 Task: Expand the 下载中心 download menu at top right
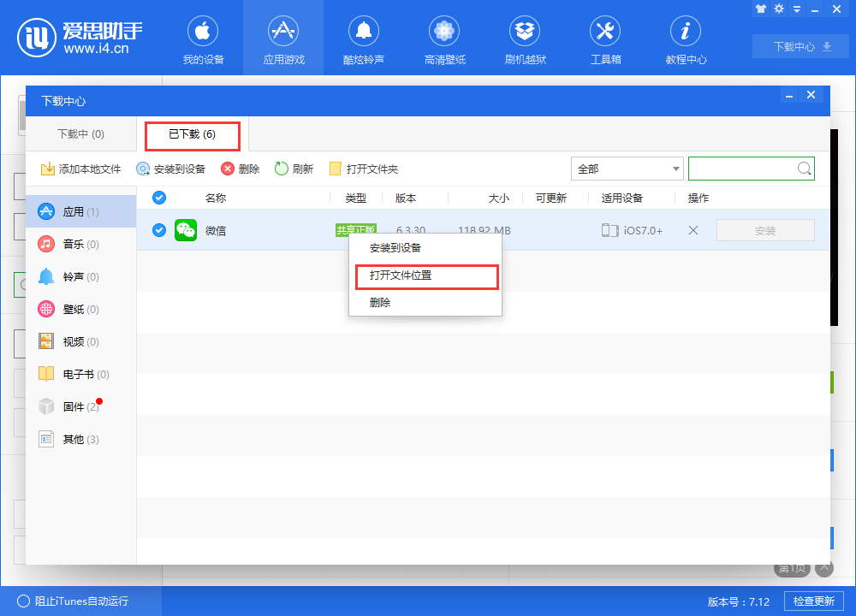point(800,46)
